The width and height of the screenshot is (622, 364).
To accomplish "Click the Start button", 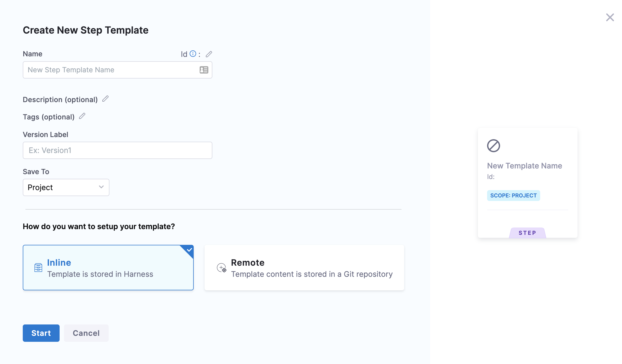I will coord(41,333).
